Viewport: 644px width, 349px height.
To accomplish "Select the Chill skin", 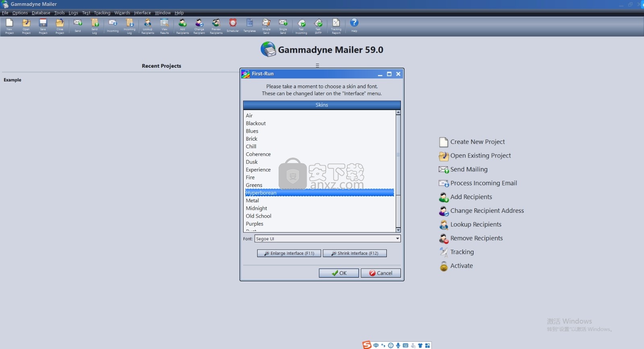I will coord(320,146).
